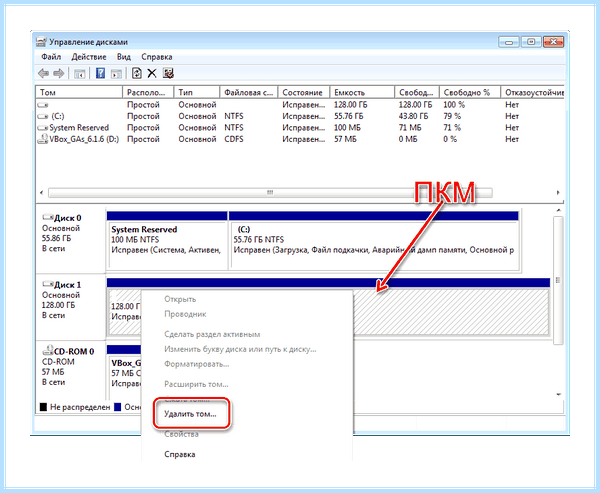Viewport: 600px width, 493px height.
Task: Toggle the action pane toolbar icon
Action: pyautogui.click(x=116, y=73)
